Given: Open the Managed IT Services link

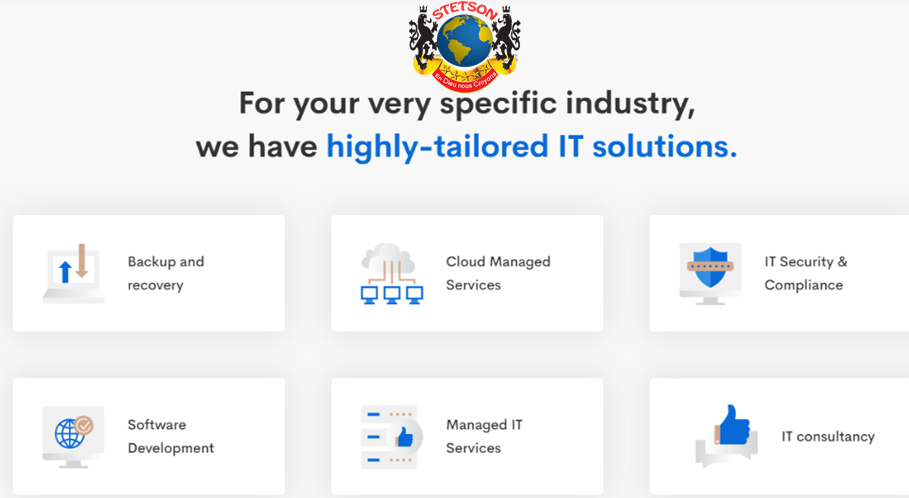Looking at the screenshot, I should click(484, 436).
